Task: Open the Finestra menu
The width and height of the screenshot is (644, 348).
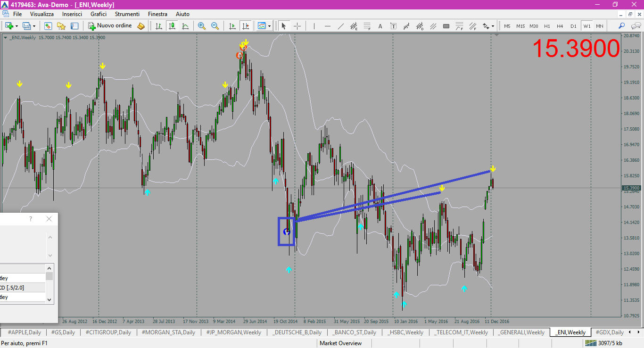Action: (x=157, y=14)
